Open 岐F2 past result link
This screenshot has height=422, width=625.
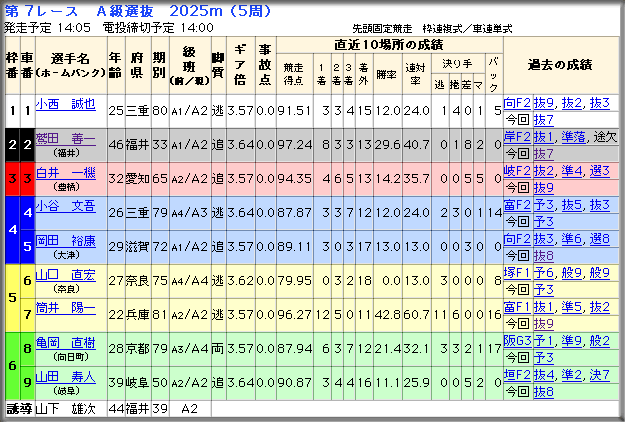click(517, 171)
